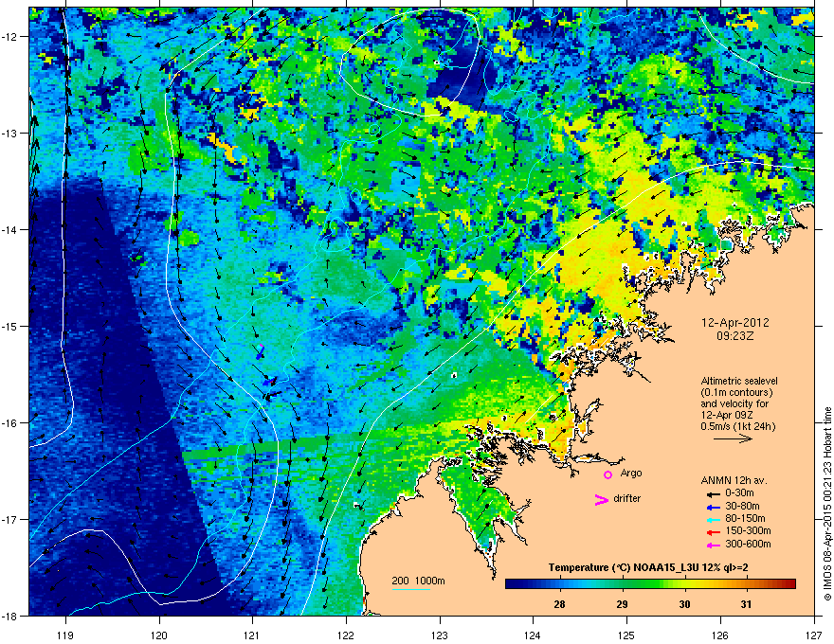Click the dark blue end of temperature colorbar

click(x=511, y=584)
